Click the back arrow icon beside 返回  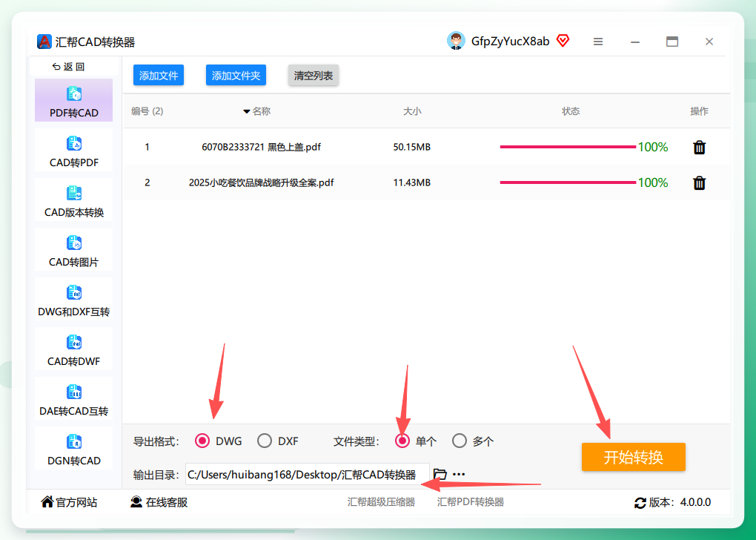point(56,67)
